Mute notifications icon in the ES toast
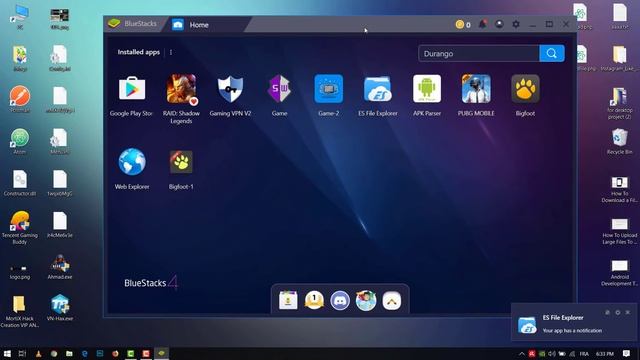The image size is (640, 360). 607,312
